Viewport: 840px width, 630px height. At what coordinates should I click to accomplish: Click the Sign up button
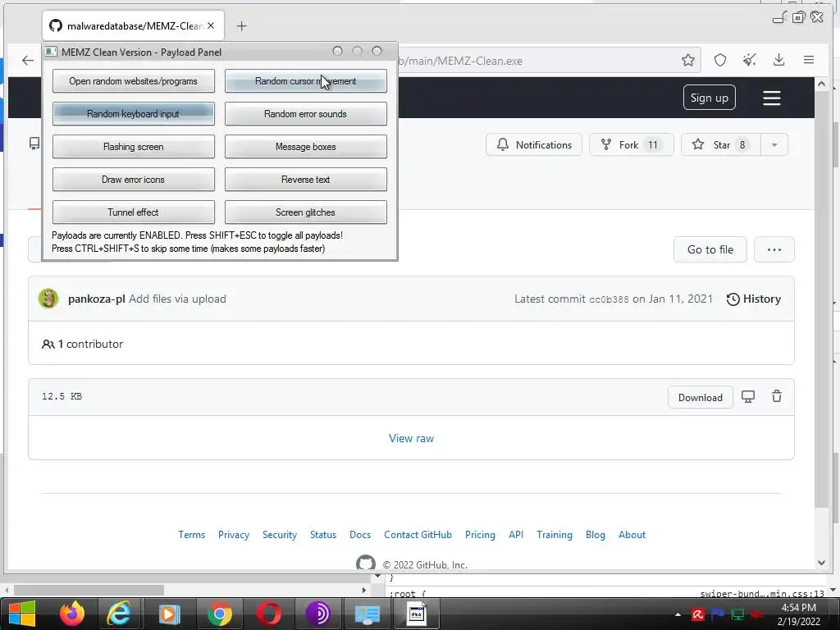point(710,98)
